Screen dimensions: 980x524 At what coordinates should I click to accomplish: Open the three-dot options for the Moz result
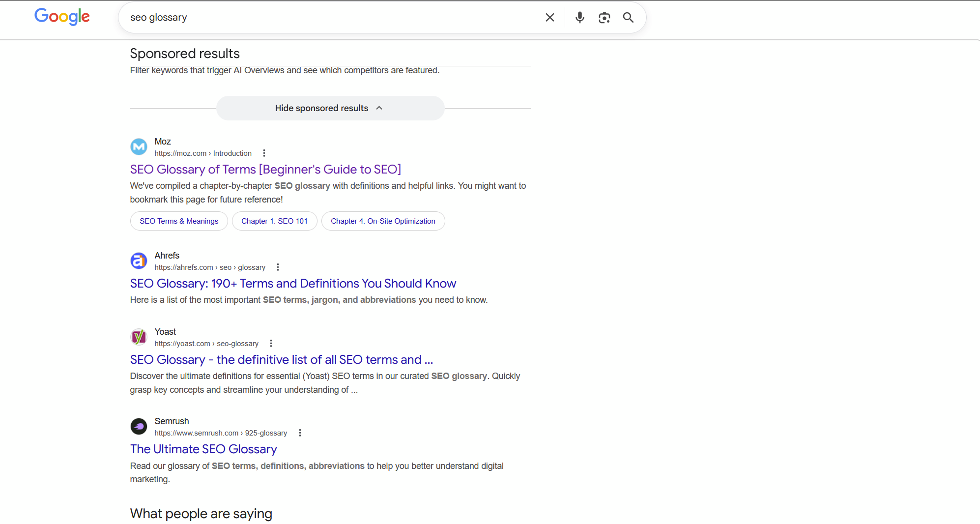264,153
